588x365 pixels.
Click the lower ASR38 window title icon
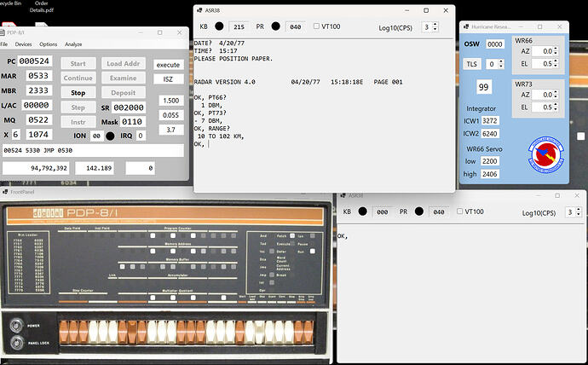343,195
